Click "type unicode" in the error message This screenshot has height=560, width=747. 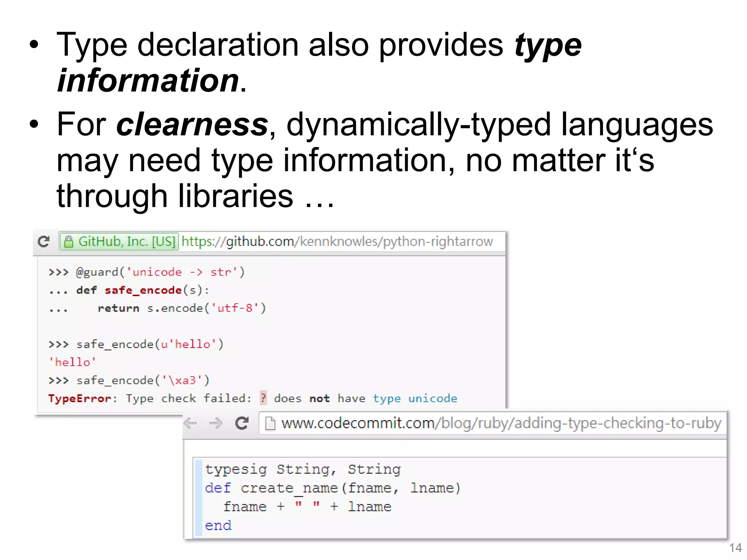[x=415, y=398]
